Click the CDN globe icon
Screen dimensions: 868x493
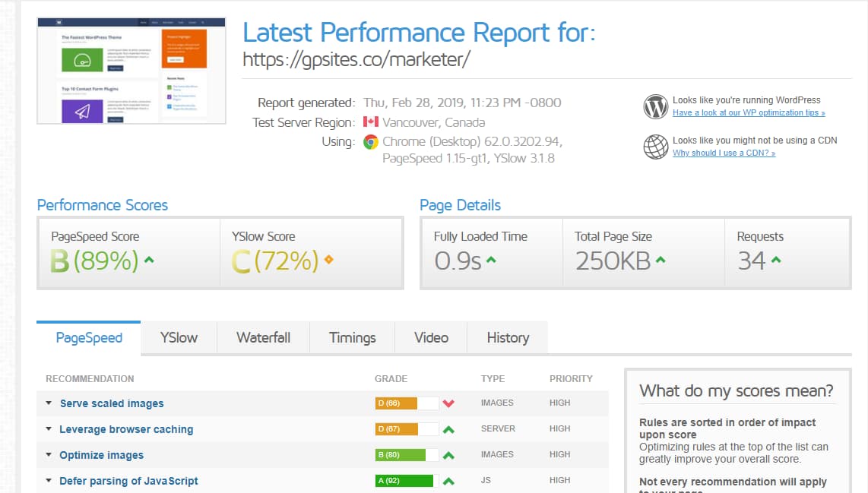pos(655,145)
